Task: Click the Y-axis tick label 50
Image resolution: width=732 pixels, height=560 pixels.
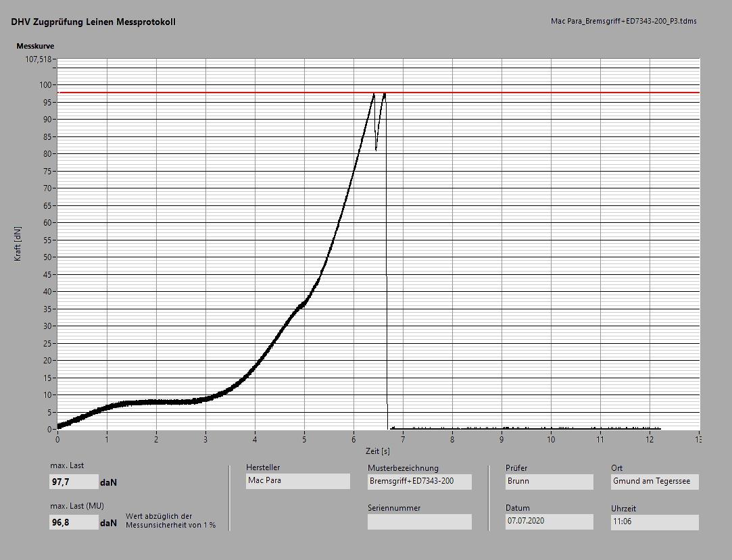Action: 47,257
